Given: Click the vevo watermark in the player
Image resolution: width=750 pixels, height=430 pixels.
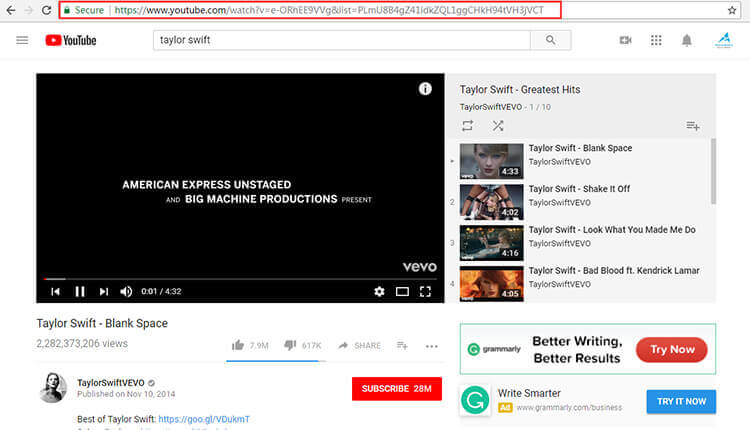Looking at the screenshot, I should coord(419,267).
